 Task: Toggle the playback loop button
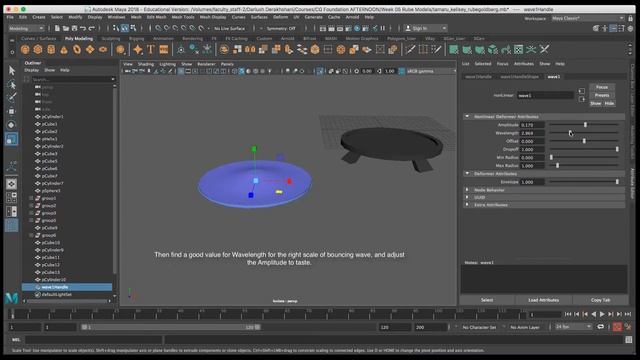600,327
